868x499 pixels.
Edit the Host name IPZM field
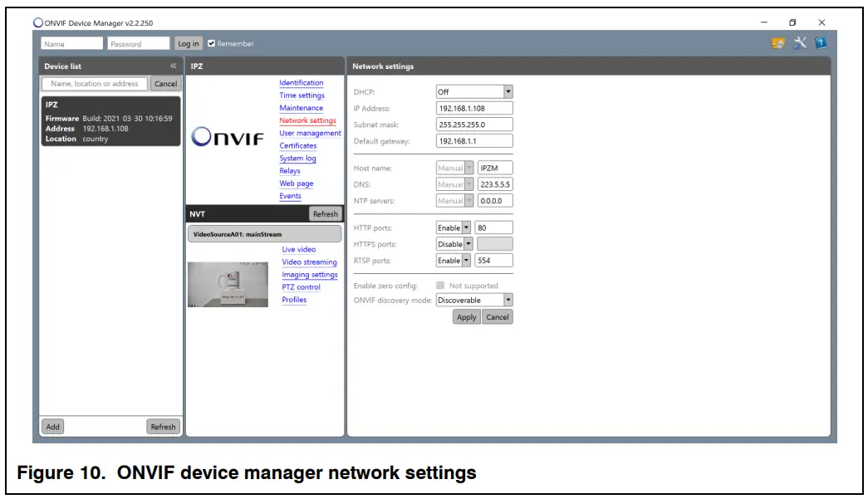[495, 168]
